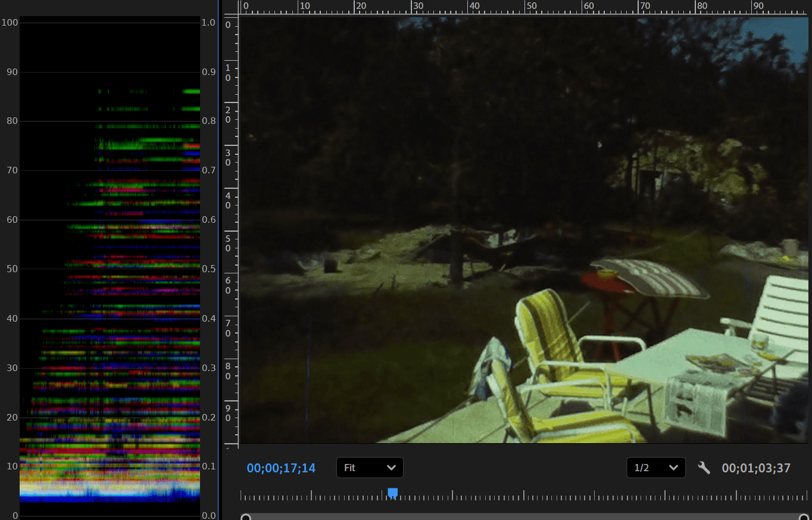
Task: Click the blue 00;00;17;14 current timecode
Action: (281, 468)
